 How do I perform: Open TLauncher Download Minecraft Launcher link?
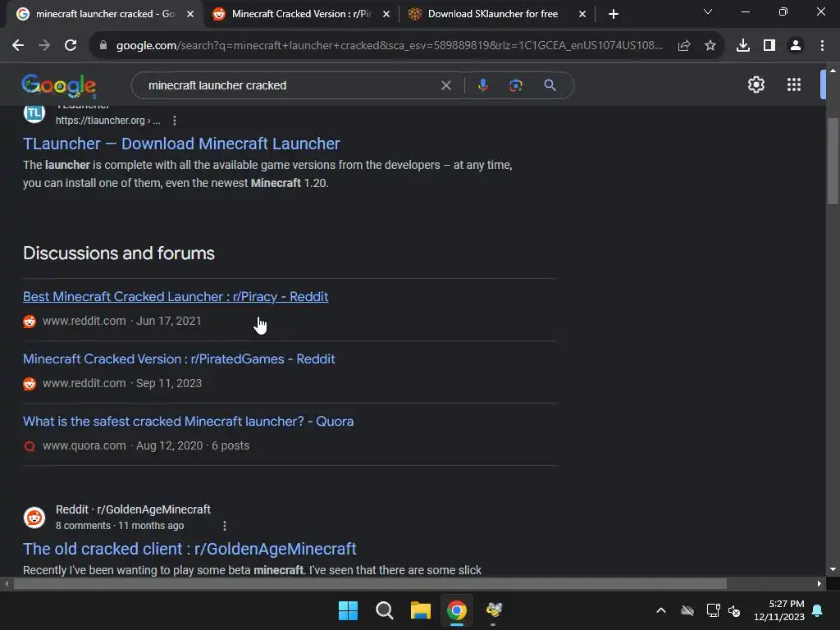point(181,144)
